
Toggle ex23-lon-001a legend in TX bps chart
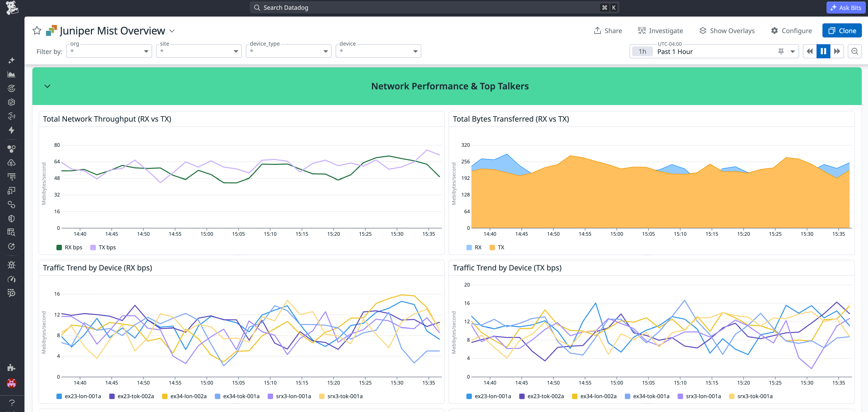(x=489, y=396)
